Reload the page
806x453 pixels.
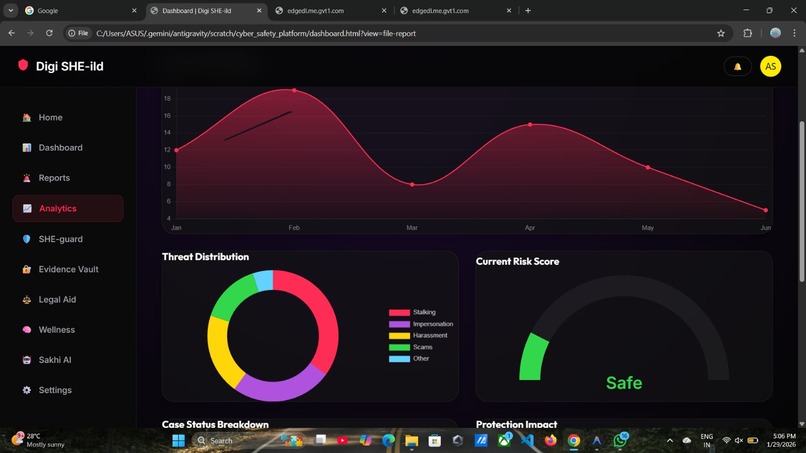click(x=49, y=33)
